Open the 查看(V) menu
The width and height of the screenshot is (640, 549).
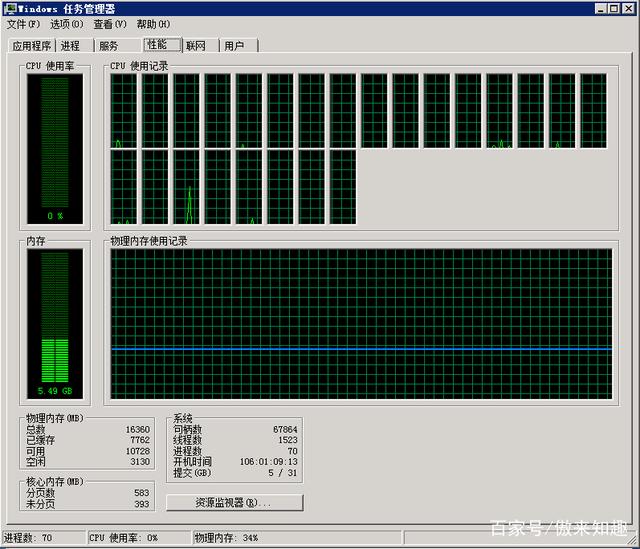pyautogui.click(x=110, y=24)
